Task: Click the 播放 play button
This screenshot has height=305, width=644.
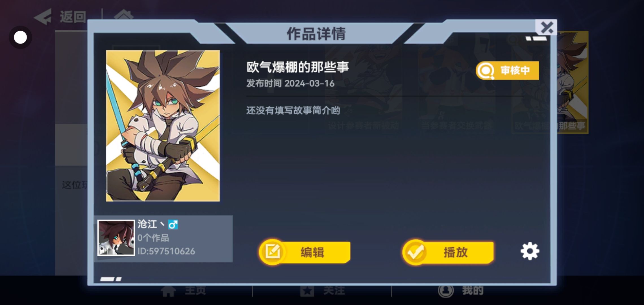Action: point(448,252)
